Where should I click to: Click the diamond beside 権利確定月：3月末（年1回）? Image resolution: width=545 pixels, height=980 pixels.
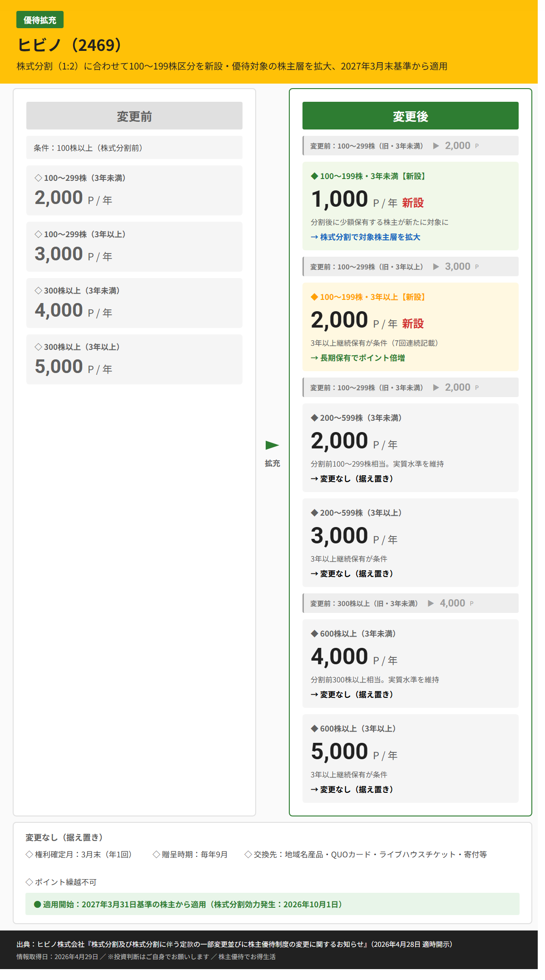(x=29, y=855)
